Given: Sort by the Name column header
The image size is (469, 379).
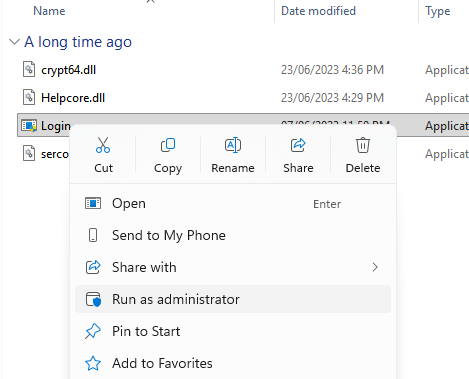Looking at the screenshot, I should 49,11.
